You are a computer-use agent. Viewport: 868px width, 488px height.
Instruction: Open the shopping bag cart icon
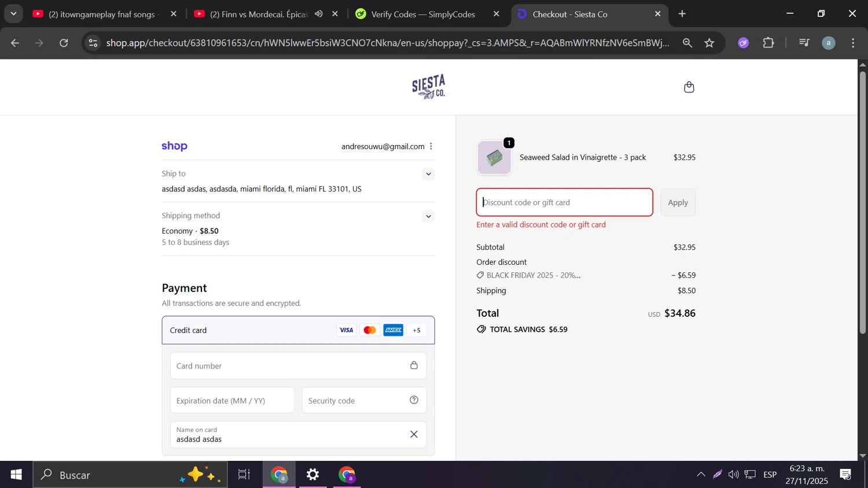click(x=689, y=87)
